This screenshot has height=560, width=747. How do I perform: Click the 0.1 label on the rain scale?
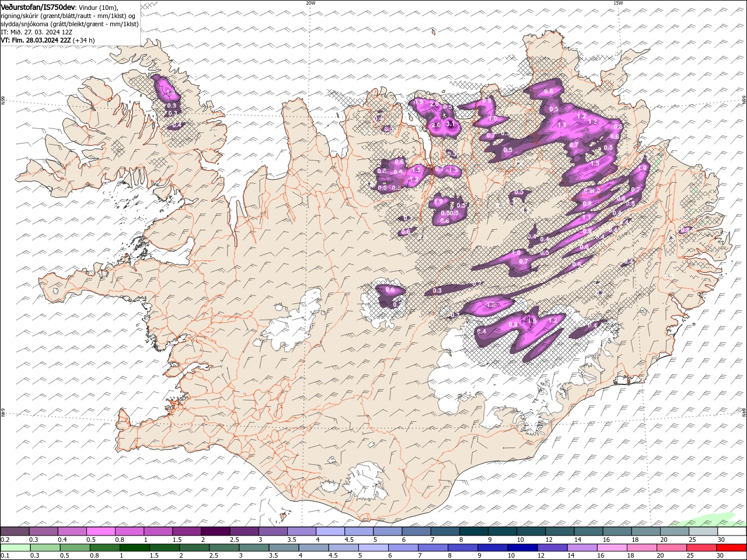[4, 556]
